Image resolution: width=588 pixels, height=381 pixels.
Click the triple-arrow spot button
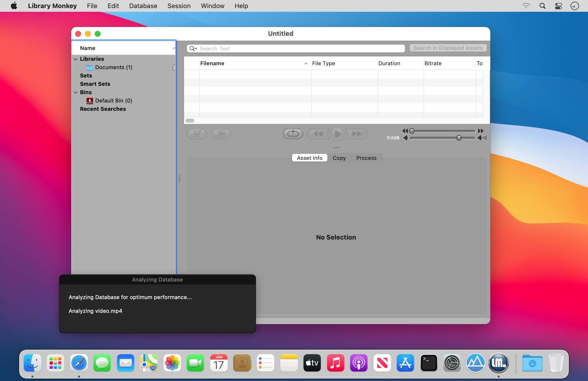pyautogui.click(x=221, y=134)
